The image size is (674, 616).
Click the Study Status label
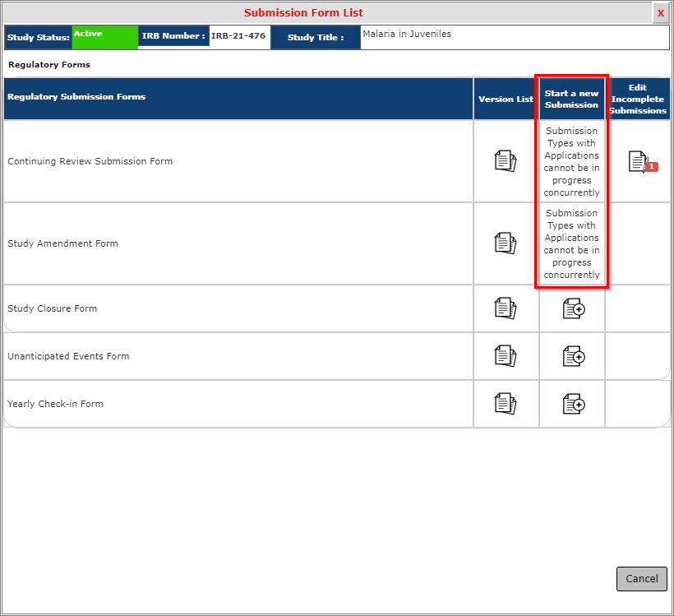39,38
